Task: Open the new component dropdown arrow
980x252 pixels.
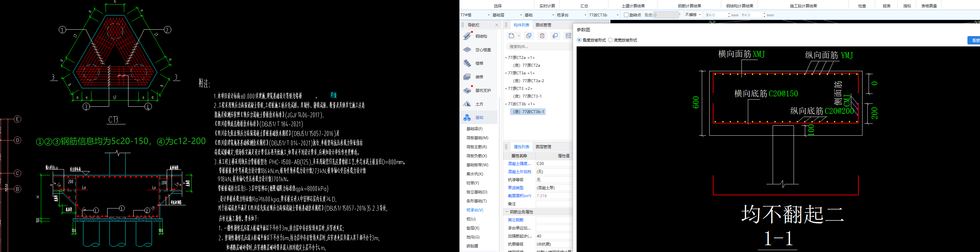Action: click(x=519, y=36)
